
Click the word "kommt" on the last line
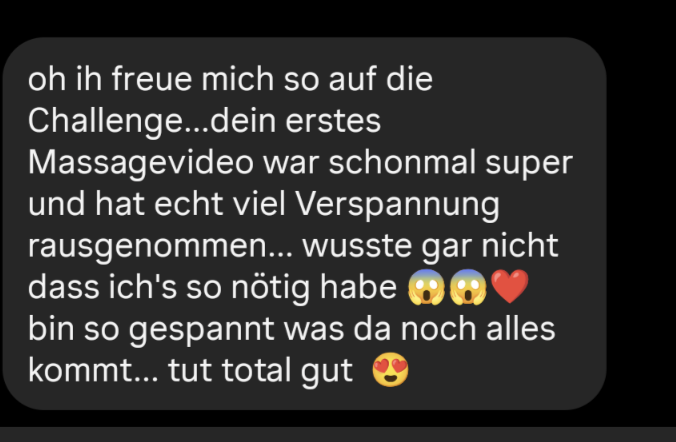(x=81, y=371)
